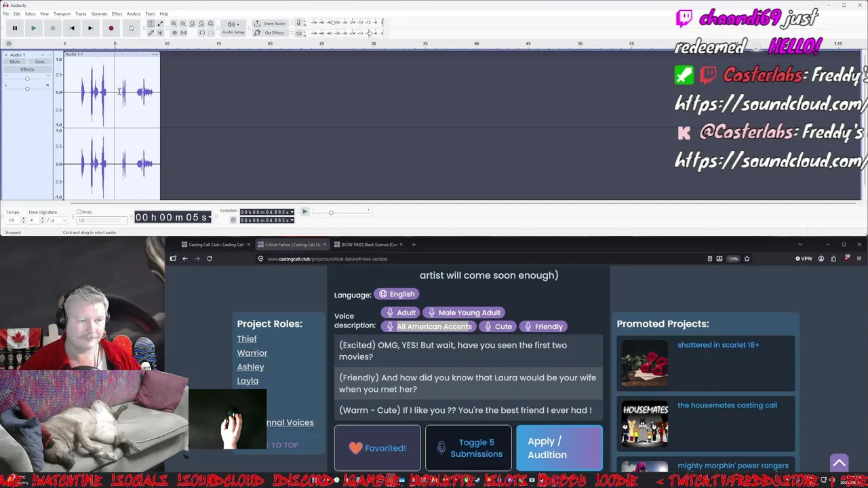Go back in the browser
868x488 pixels.
tap(184, 258)
